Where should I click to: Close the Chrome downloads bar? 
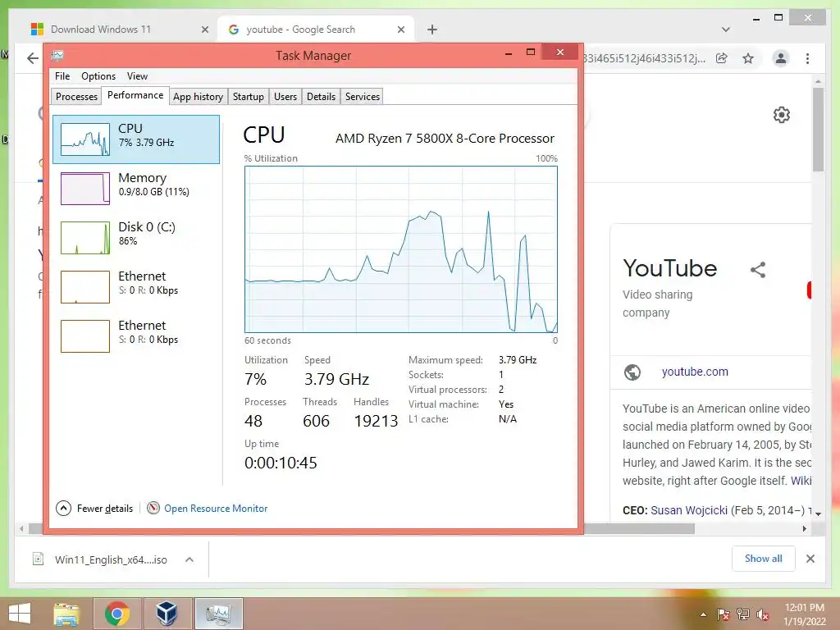pyautogui.click(x=810, y=559)
